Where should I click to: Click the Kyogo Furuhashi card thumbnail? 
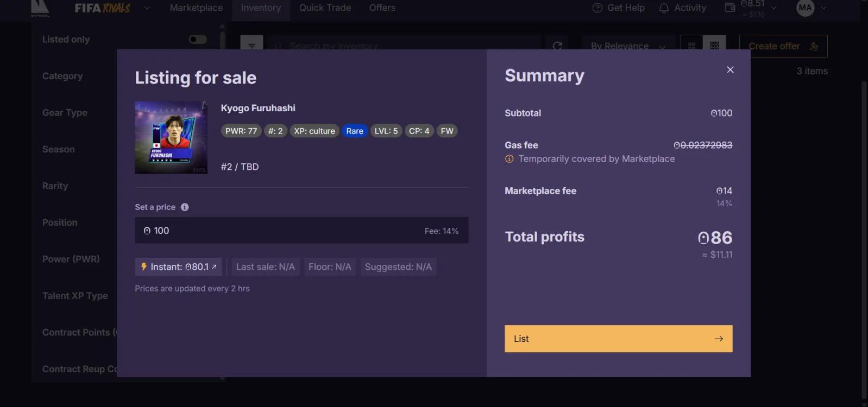(171, 137)
